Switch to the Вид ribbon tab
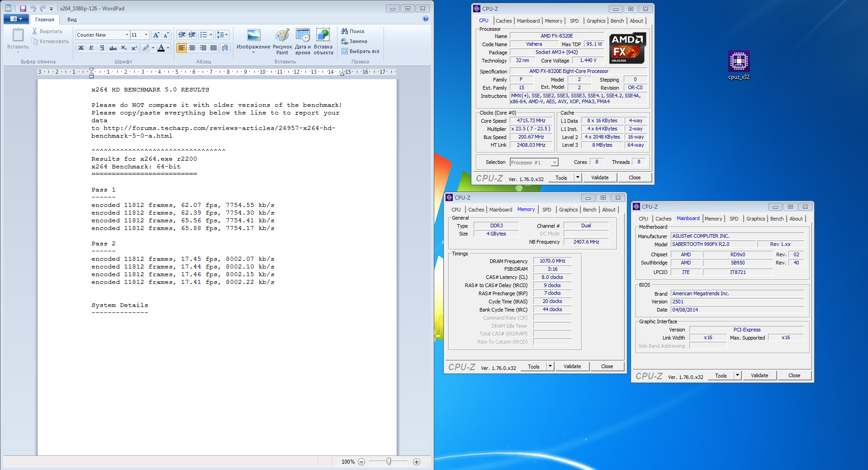868x470 pixels. (72, 19)
